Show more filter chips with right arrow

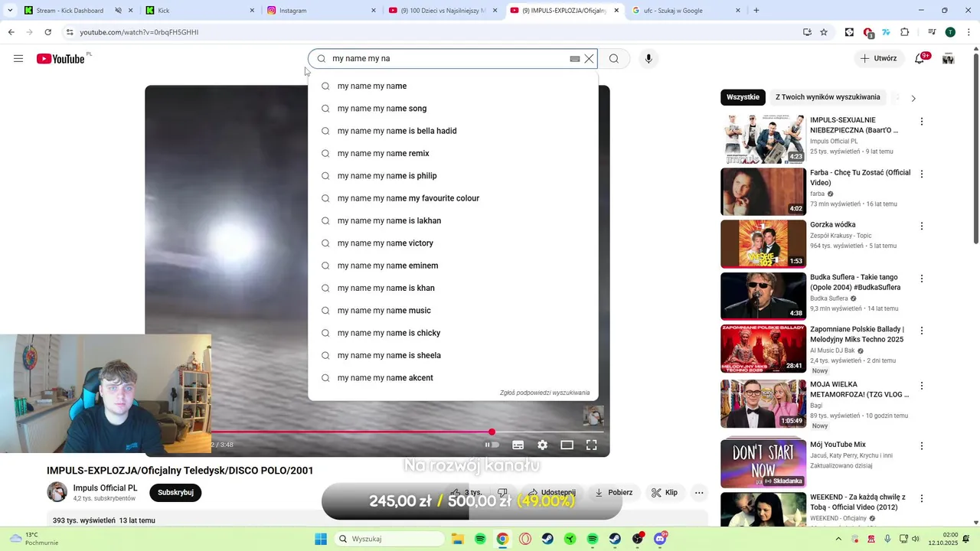tap(913, 98)
